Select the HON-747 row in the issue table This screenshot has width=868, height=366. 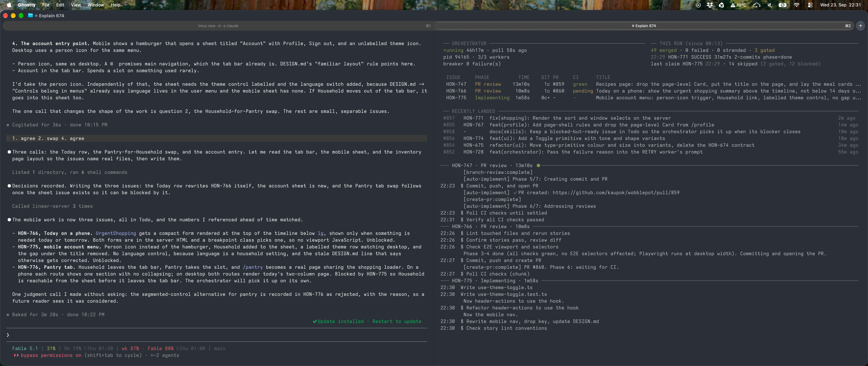[652, 84]
